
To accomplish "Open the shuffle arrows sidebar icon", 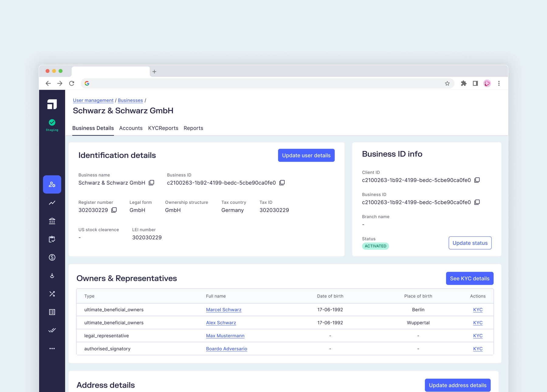I will (x=52, y=294).
